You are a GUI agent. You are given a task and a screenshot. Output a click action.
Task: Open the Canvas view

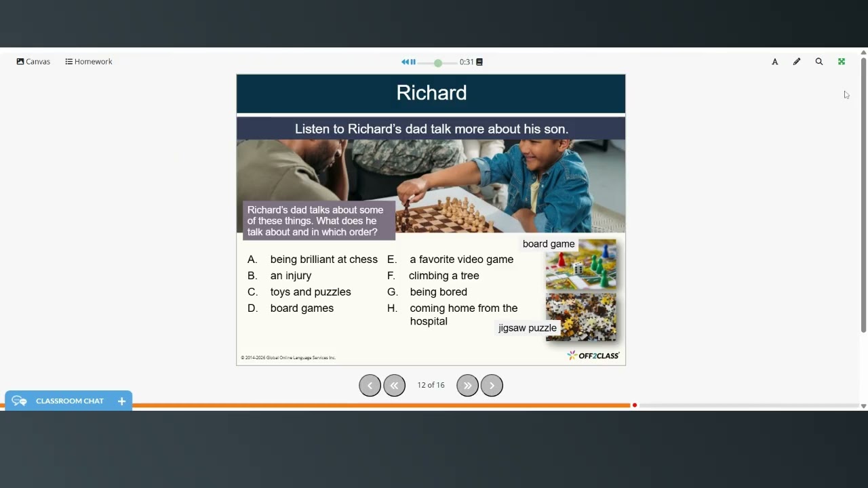pyautogui.click(x=33, y=62)
